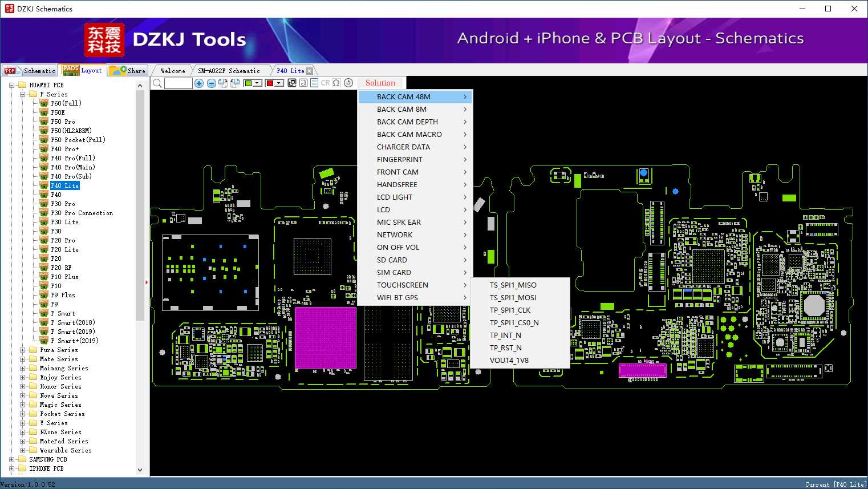Switch to the Welcome document tab
The width and height of the screenshot is (868, 489).
[173, 71]
